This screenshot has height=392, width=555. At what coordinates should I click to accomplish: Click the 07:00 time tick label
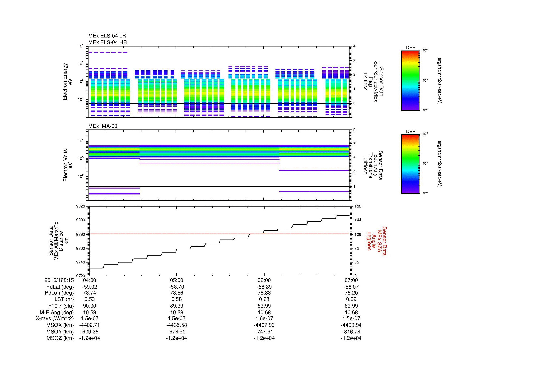(351, 280)
